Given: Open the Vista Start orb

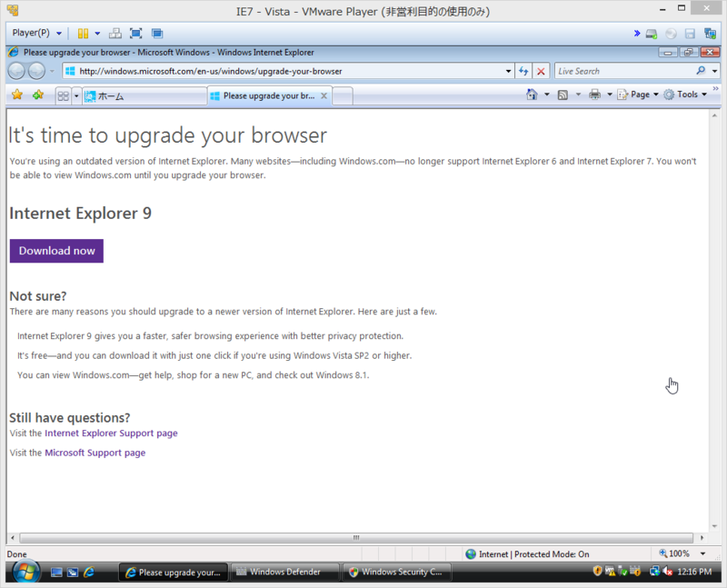Looking at the screenshot, I should 25,572.
